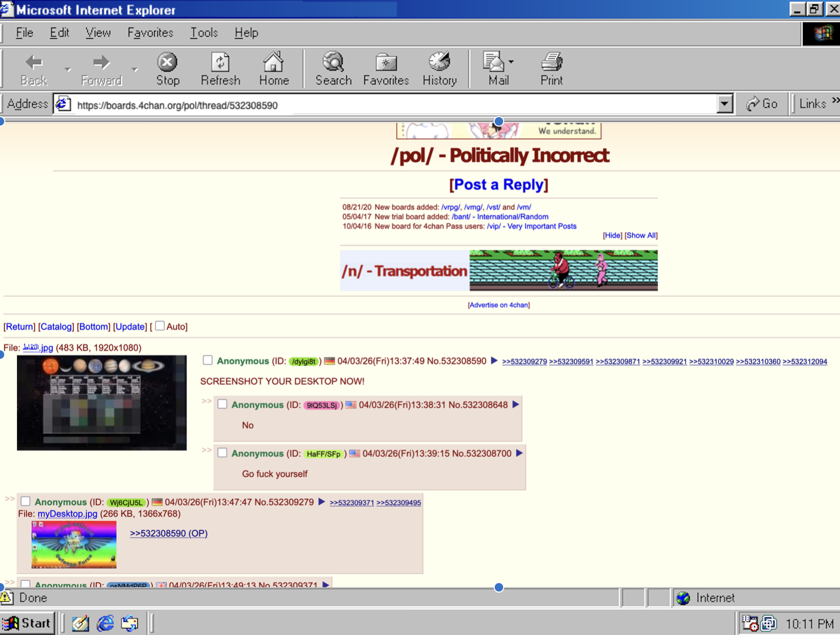Click the Show All announcements link
This screenshot has width=840, height=635.
641,235
